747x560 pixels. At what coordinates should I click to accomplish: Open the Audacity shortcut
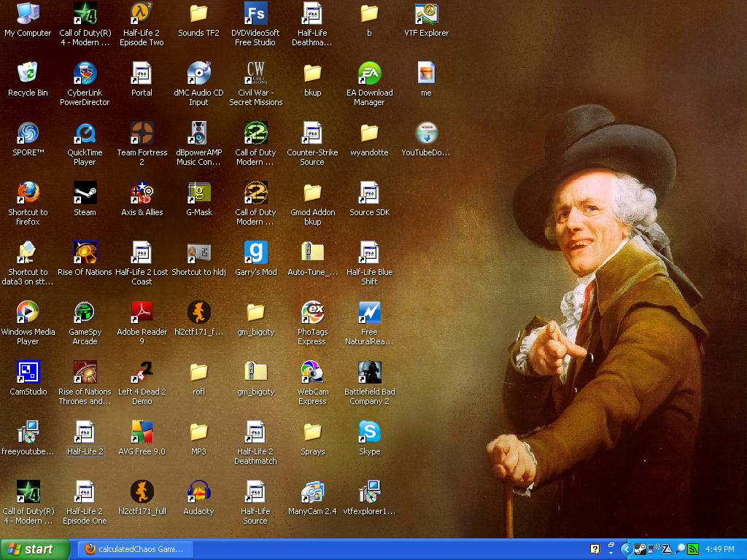tap(198, 492)
